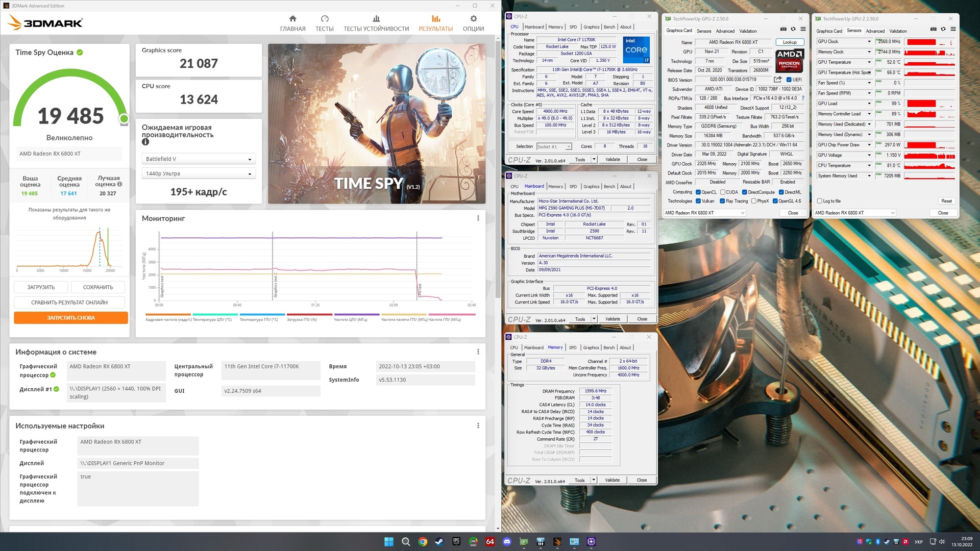
Task: Click the GPU Load red sensor graph
Action: tap(929, 104)
